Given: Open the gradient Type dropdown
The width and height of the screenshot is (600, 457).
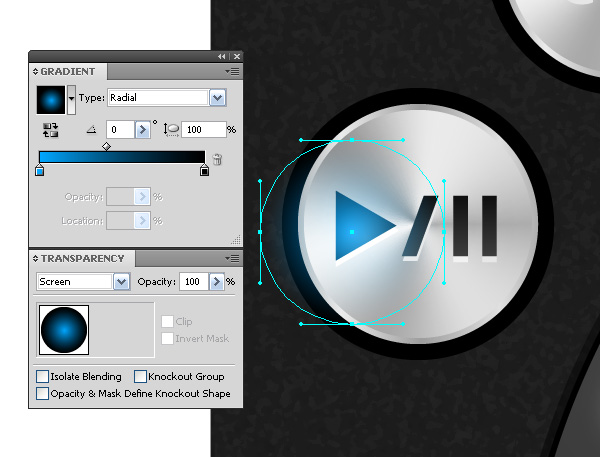Looking at the screenshot, I should click(217, 98).
